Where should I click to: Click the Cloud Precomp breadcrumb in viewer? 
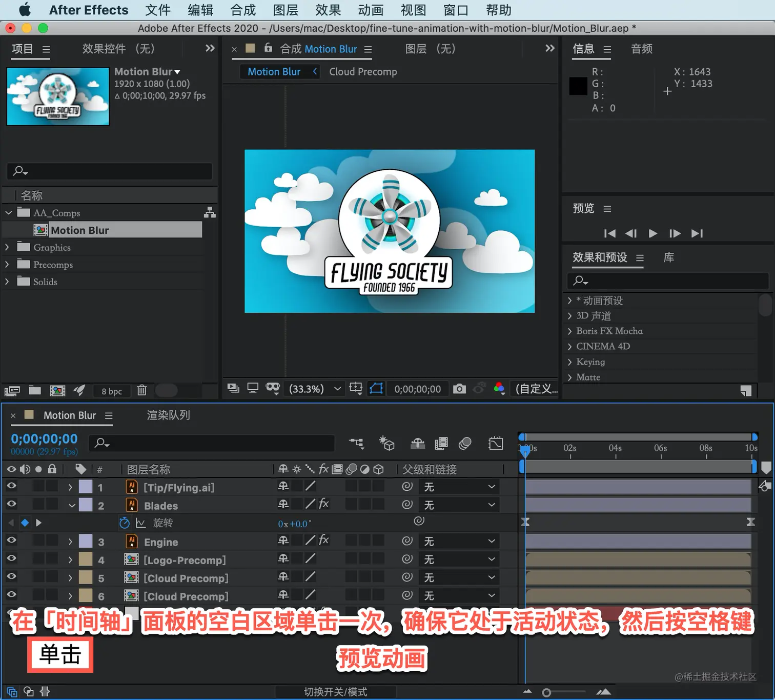pos(363,72)
